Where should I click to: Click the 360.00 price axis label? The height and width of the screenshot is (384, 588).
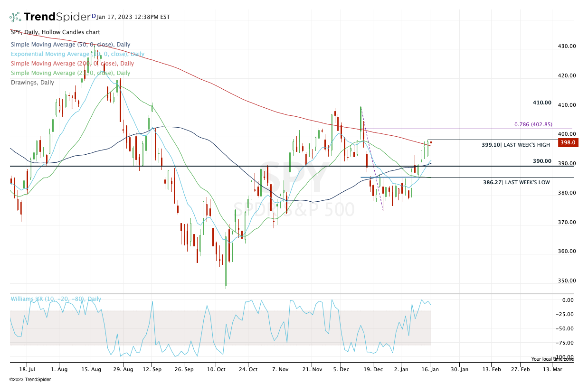(x=567, y=251)
